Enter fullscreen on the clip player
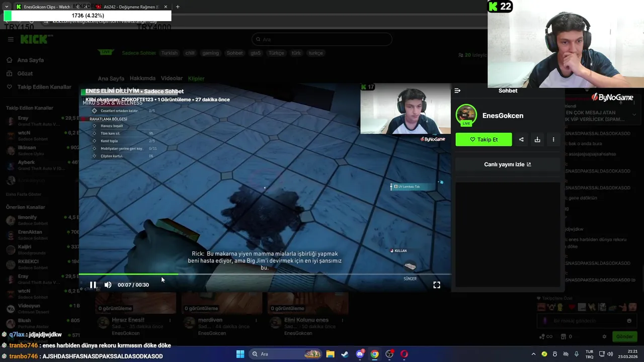 (437, 285)
